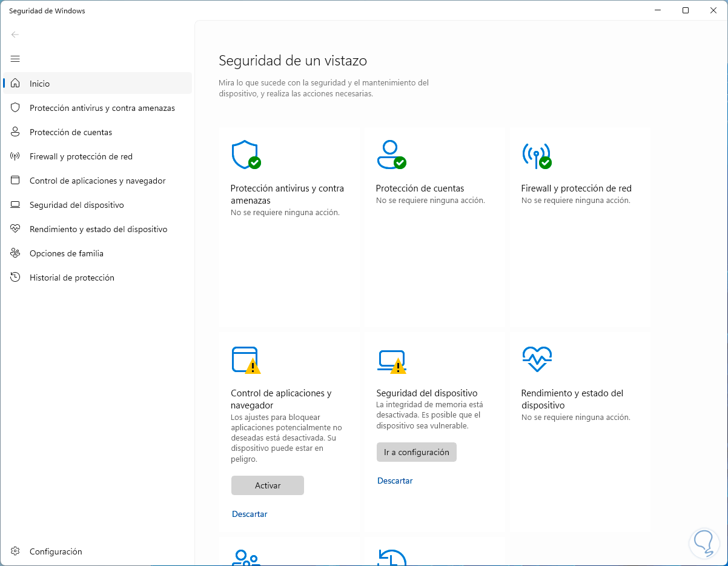Click the Ir a configuración button

417,452
